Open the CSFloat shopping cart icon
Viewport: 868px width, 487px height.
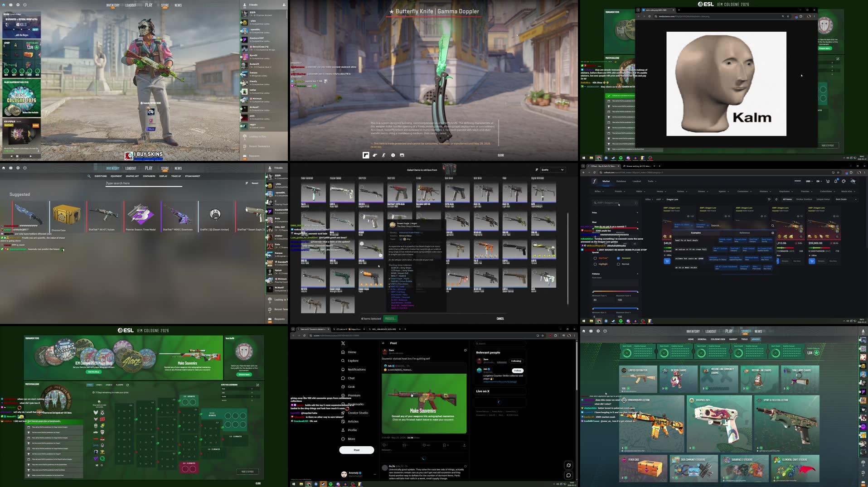click(x=828, y=181)
